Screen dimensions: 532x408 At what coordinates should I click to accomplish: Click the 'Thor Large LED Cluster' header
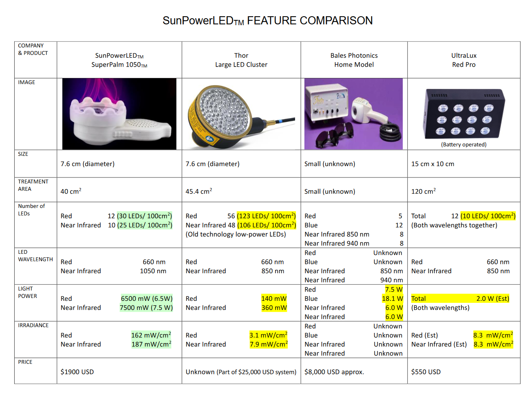point(241,60)
